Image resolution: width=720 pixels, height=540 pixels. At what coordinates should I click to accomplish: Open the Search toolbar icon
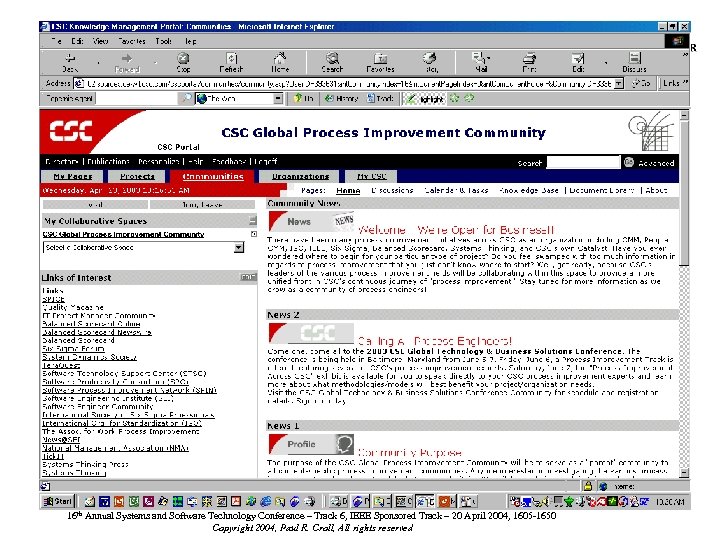coord(332,62)
